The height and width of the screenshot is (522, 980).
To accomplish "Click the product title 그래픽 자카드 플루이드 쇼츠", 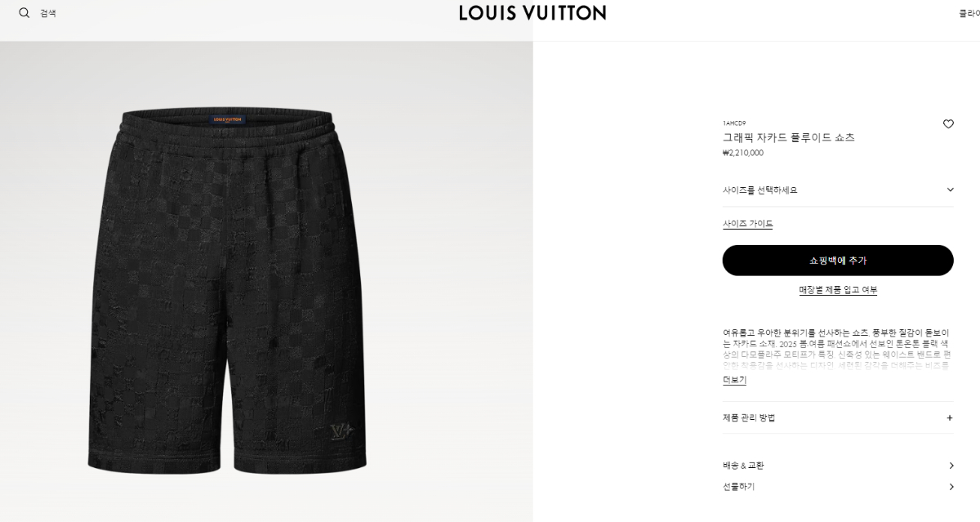I will [x=788, y=137].
